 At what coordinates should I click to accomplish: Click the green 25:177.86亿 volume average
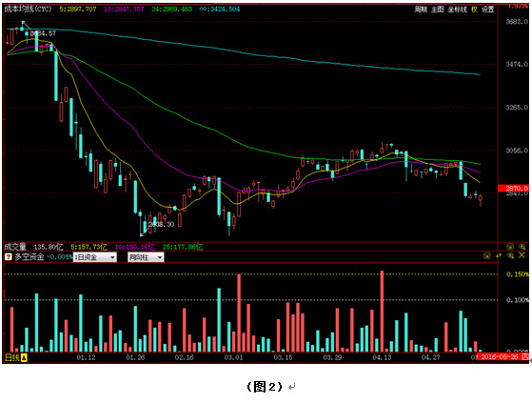coord(183,247)
